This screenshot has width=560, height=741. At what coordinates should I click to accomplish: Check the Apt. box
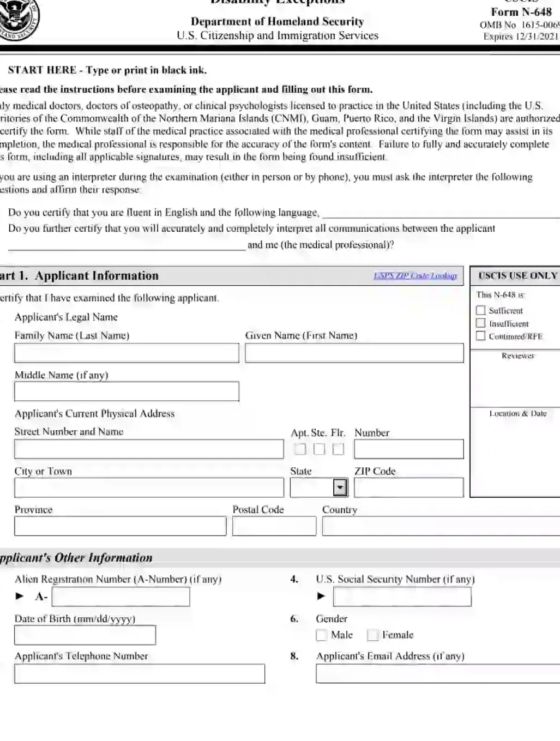pos(300,449)
